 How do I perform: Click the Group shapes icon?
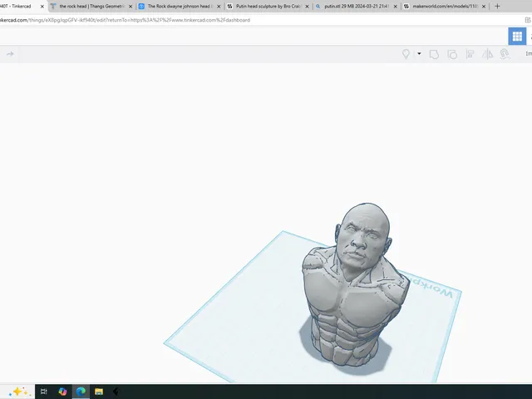pyautogui.click(x=434, y=54)
